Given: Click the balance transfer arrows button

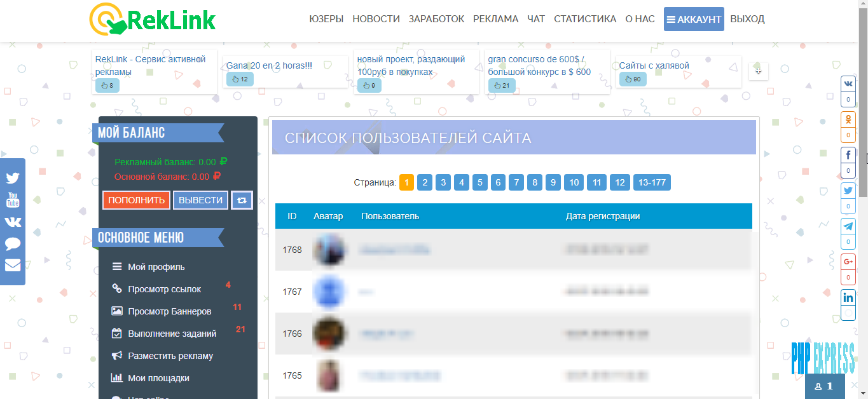Looking at the screenshot, I should (x=242, y=200).
